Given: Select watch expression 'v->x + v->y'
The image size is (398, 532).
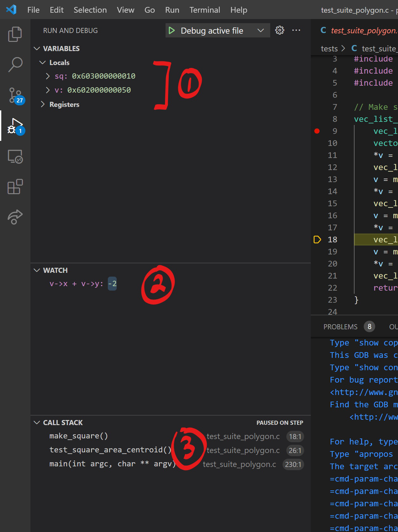Looking at the screenshot, I should coord(74,284).
